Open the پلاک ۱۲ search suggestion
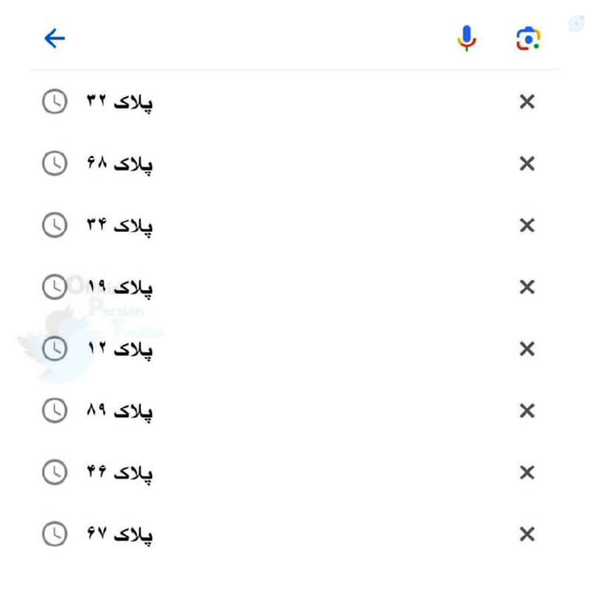 [x=119, y=349]
